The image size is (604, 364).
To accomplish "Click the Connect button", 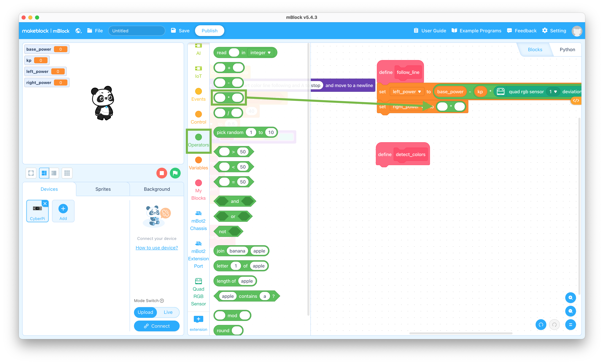I will (156, 326).
